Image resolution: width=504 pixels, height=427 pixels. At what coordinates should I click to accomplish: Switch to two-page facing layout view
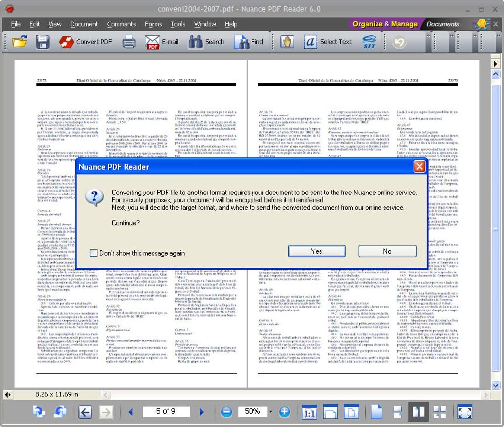[x=419, y=412]
